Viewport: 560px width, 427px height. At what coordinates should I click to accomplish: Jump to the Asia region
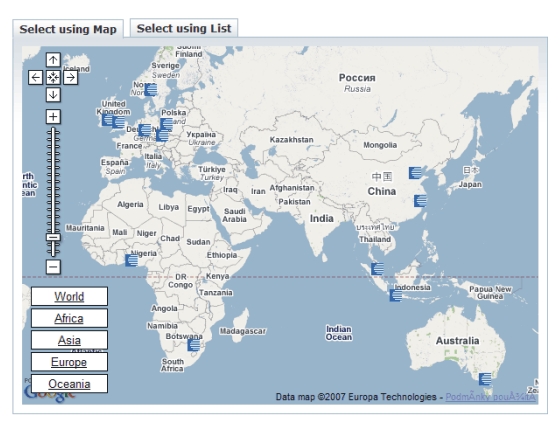coord(69,340)
